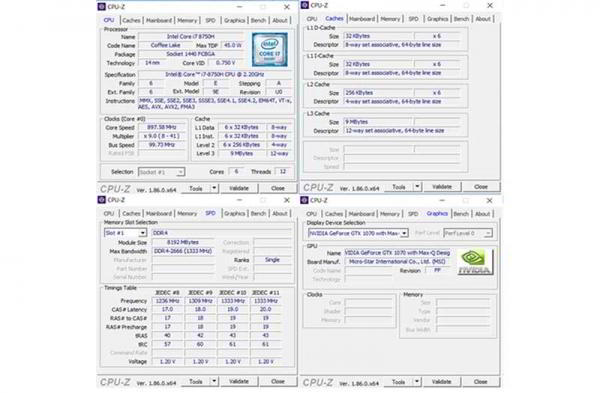Viewport: 600px width, 393px height.
Task: Click Tools button in SPD window
Action: (x=196, y=381)
